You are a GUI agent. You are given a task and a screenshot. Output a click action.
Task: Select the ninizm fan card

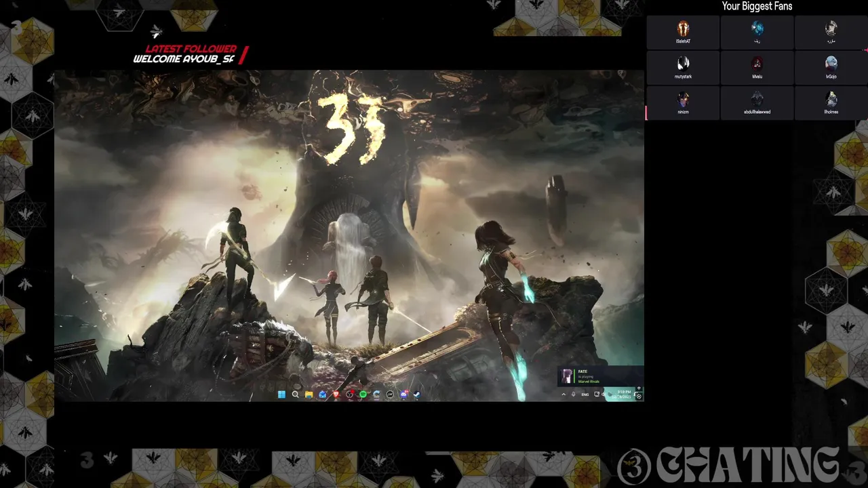683,102
